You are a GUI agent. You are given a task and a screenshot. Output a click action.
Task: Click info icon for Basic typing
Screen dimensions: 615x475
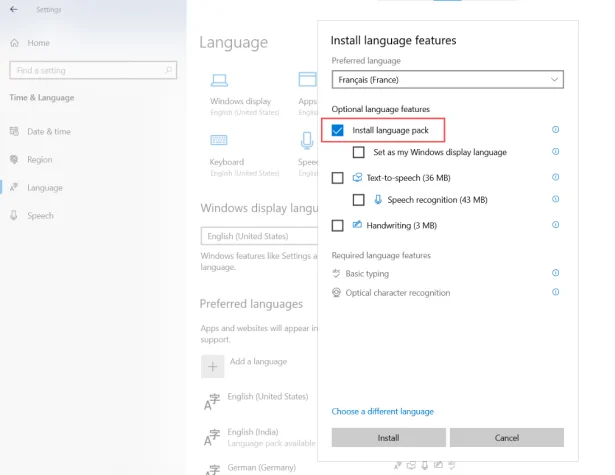(x=555, y=273)
